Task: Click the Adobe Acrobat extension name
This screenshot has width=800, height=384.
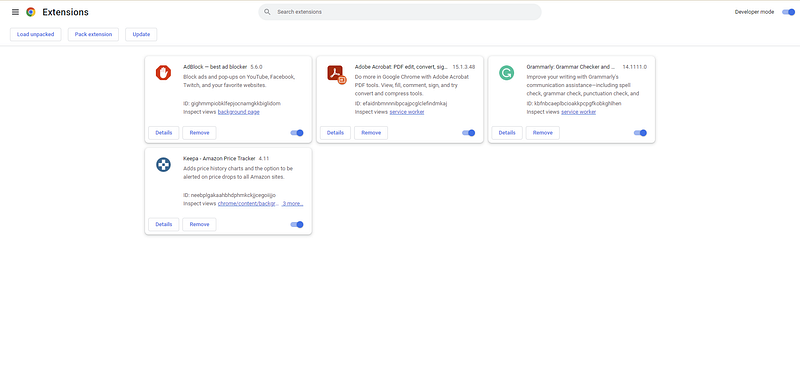Action: pos(401,67)
